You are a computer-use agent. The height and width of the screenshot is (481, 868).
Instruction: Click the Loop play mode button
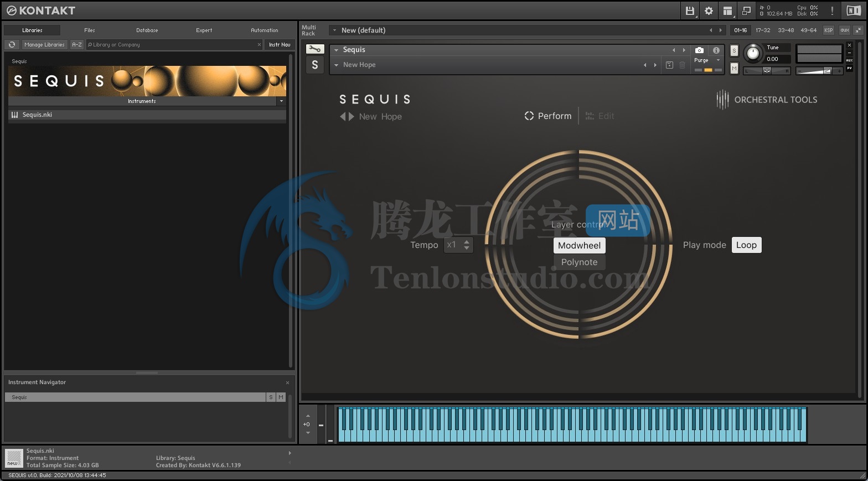tap(746, 245)
